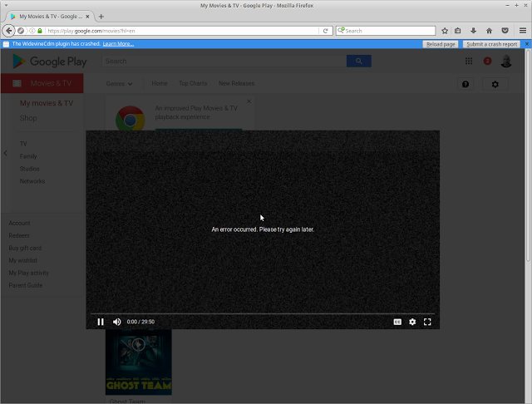The width and height of the screenshot is (532, 404).
Task: Bookmark this page with the star
Action: pyautogui.click(x=445, y=31)
